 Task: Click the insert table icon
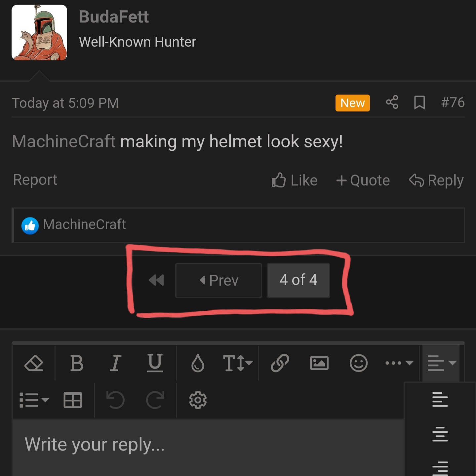[x=73, y=400]
